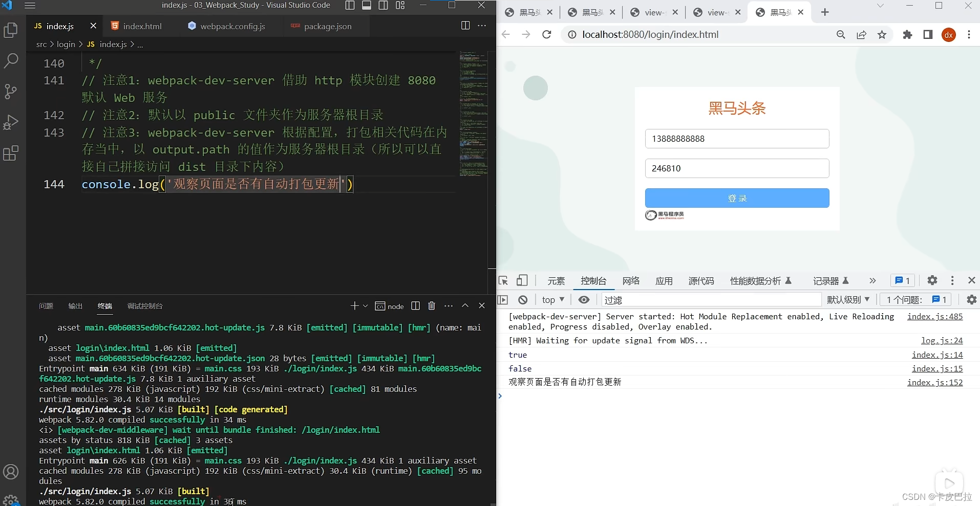The height and width of the screenshot is (506, 980).
Task: Open the 问题 panel tab
Action: 46,306
